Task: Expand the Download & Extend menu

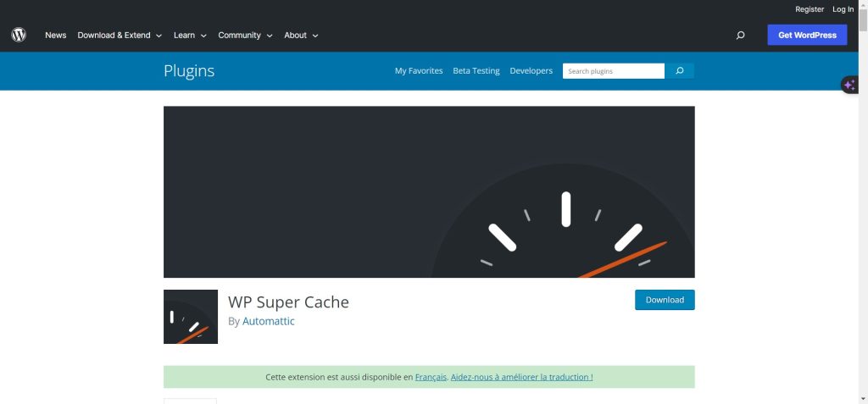Action: [x=119, y=36]
